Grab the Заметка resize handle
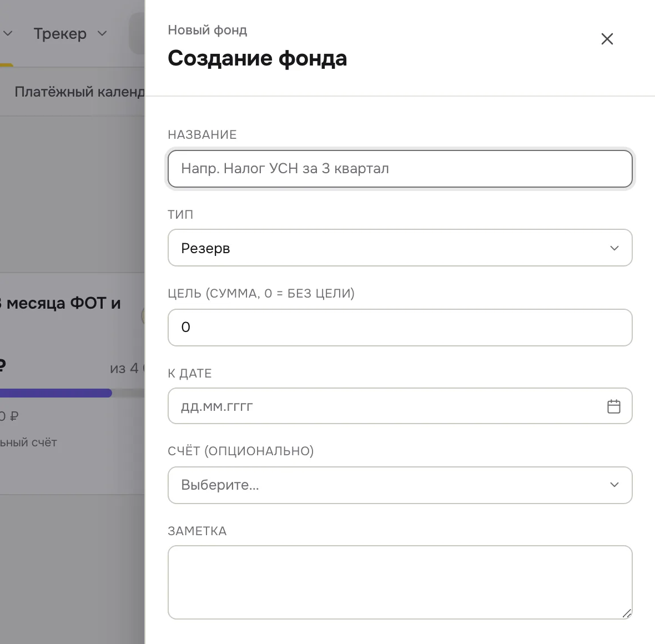Screen dimensions: 655x644 [627, 613]
